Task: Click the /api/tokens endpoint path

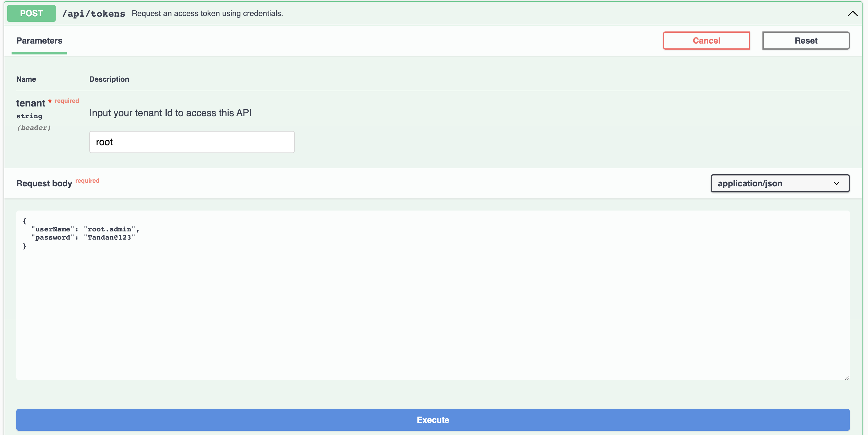Action: point(94,14)
